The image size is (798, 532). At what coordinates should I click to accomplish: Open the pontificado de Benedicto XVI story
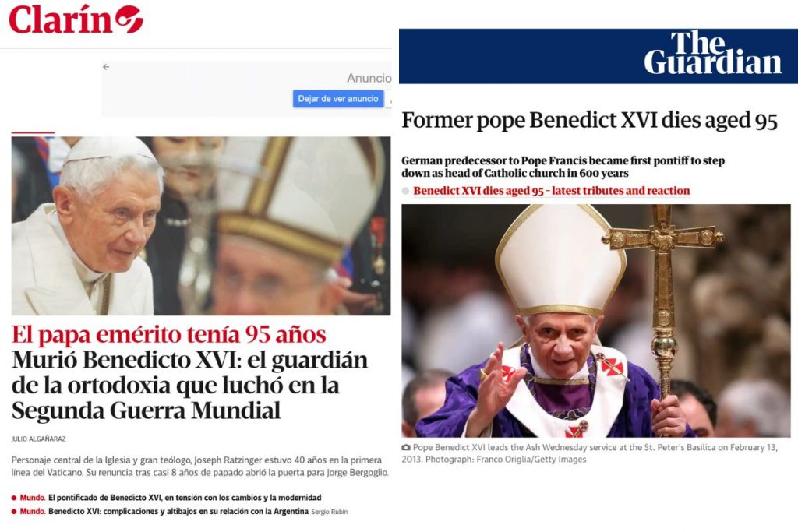[185, 498]
